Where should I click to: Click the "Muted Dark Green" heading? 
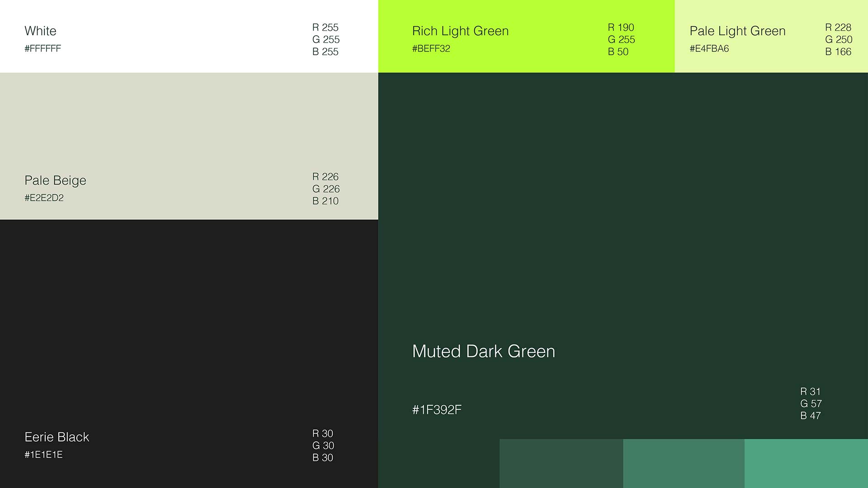tap(483, 351)
